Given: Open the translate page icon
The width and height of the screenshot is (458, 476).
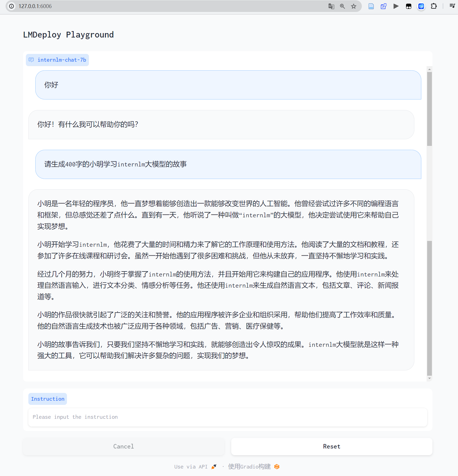Looking at the screenshot, I should coord(331,6).
